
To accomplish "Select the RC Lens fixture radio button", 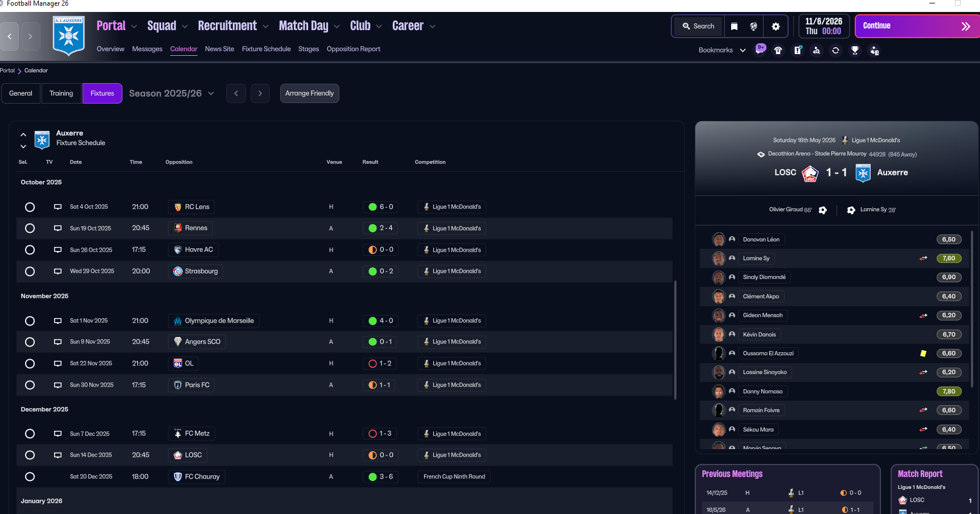I will coord(30,207).
